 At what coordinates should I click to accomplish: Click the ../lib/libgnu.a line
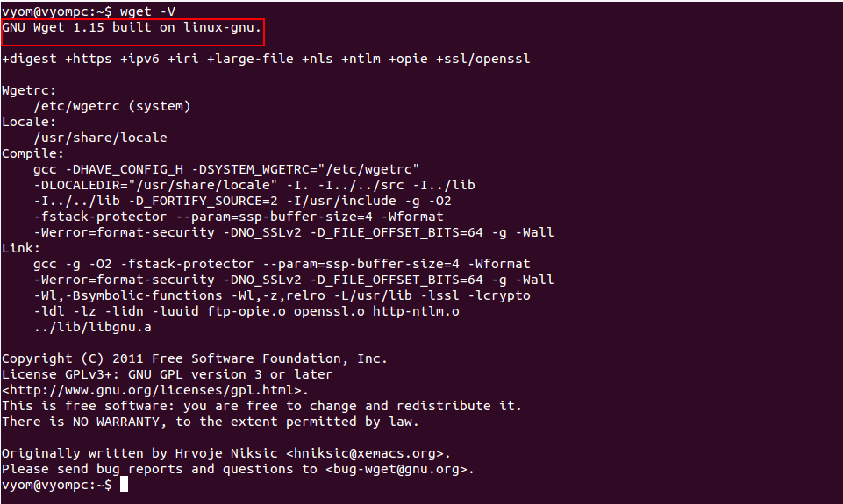coord(92,327)
